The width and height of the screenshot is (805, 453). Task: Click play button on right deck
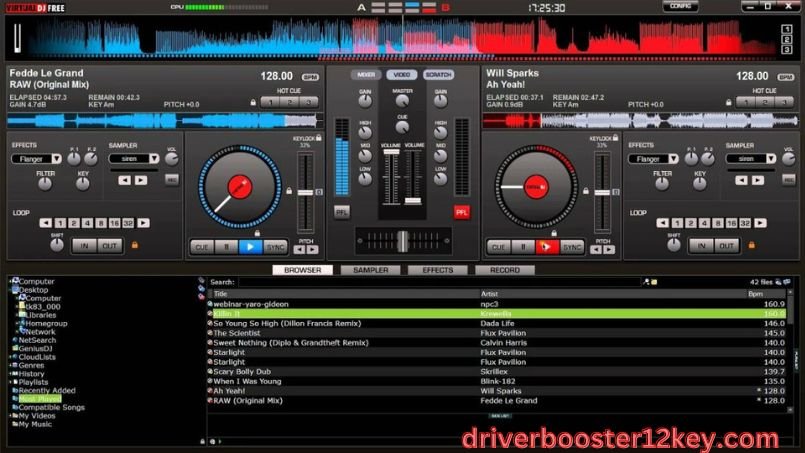547,247
